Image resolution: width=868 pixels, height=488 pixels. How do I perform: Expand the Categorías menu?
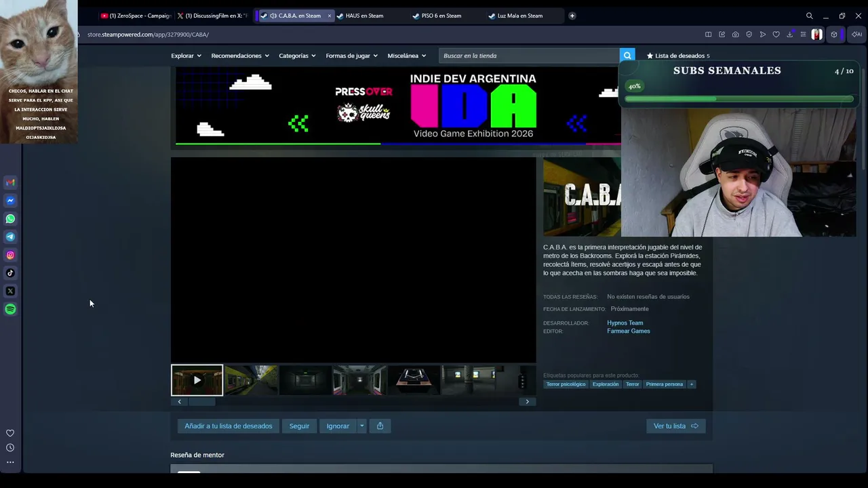297,56
